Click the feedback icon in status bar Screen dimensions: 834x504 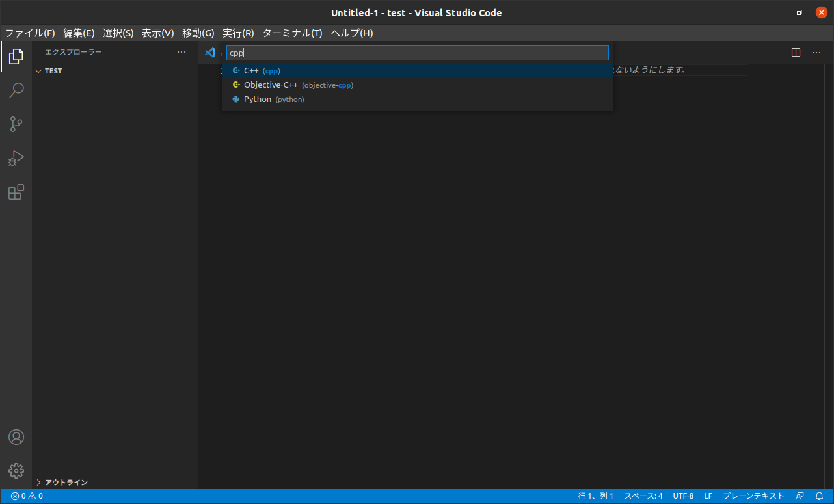(x=800, y=496)
